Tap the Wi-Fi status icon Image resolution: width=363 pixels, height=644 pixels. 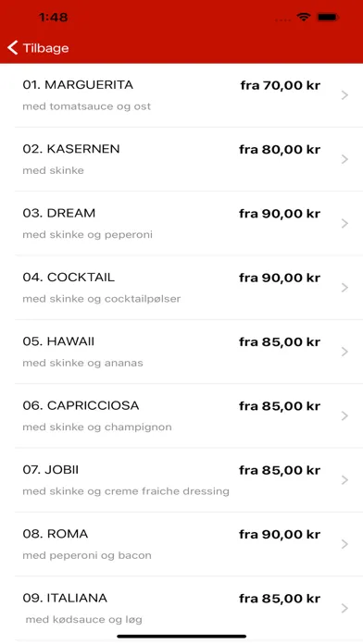tap(304, 18)
